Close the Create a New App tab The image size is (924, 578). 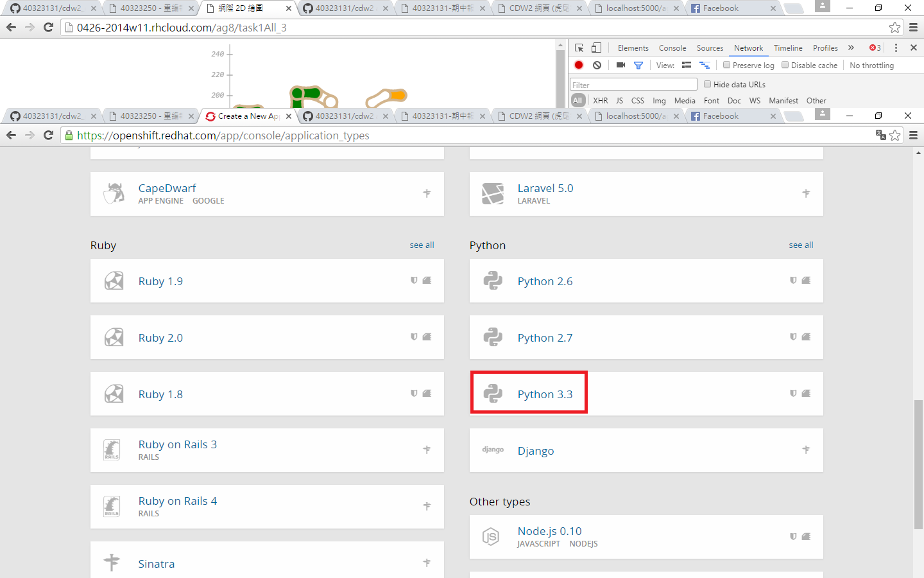click(x=289, y=116)
